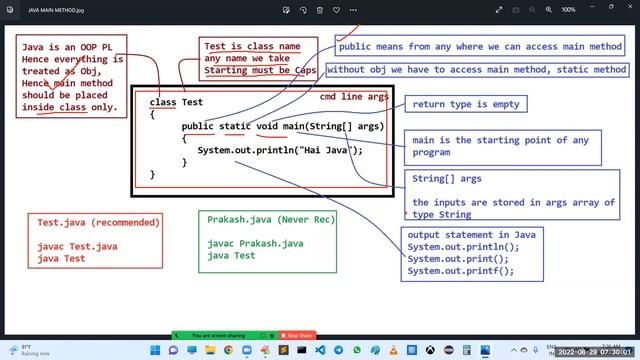640x360 pixels.
Task: Open the Windows Start menu
Action: coord(155,350)
